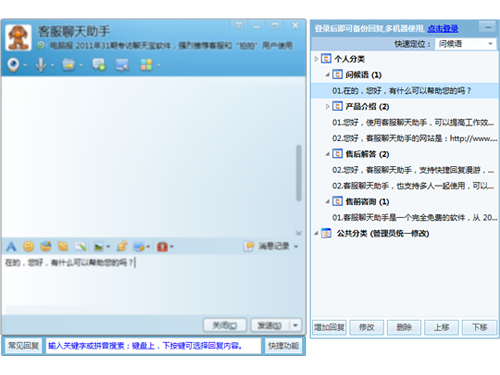The width and height of the screenshot is (500, 375).
Task: Open the remote desktop monitor icon
Action: [x=122, y=65]
